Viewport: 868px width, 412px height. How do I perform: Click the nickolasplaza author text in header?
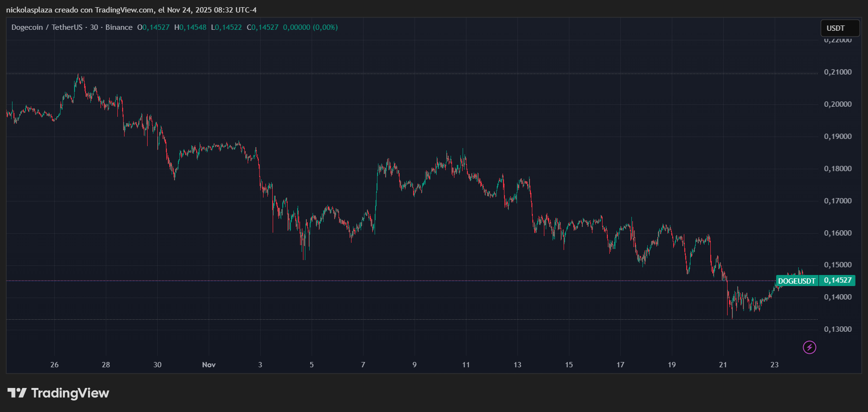(x=29, y=10)
